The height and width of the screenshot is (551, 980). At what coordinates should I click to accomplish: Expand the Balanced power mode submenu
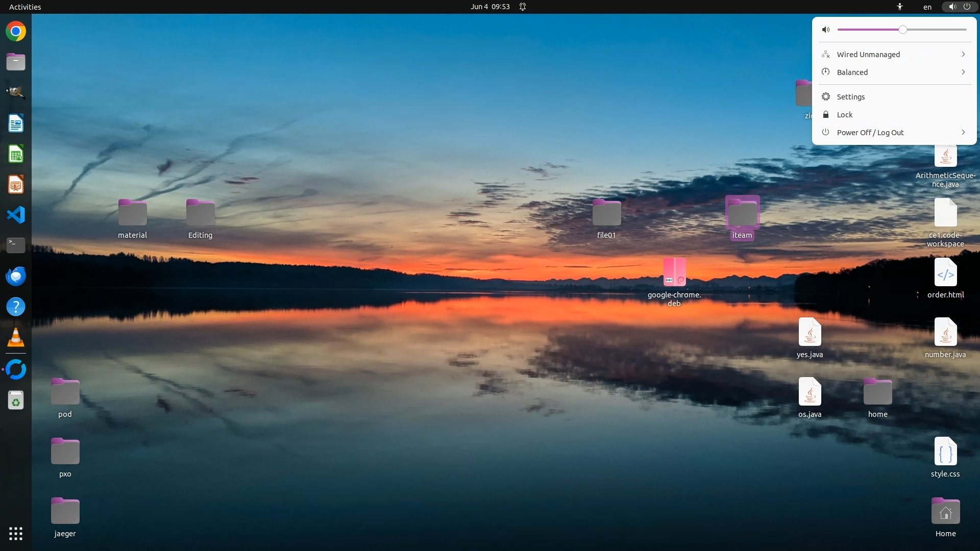(894, 72)
